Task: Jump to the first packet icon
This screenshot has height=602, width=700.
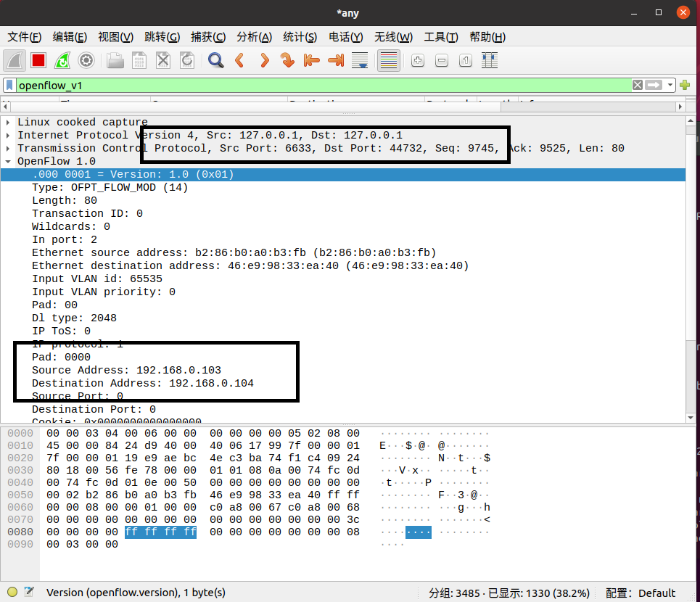Action: [x=312, y=60]
